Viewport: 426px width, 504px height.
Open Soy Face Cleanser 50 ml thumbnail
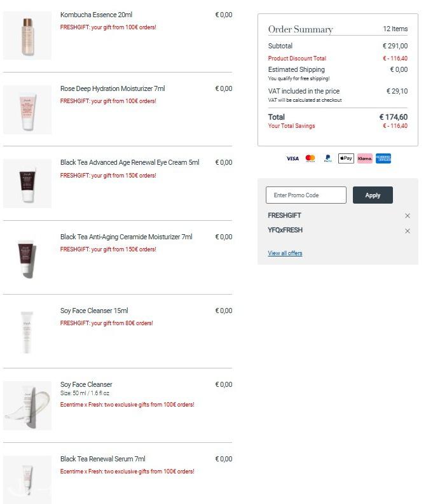(27, 405)
